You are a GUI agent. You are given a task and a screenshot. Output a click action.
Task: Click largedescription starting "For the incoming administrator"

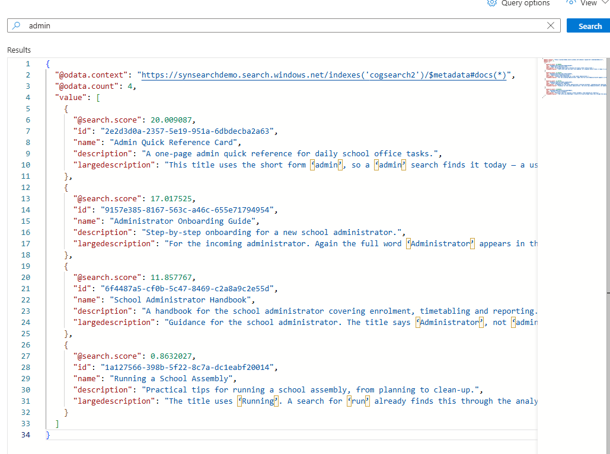(x=305, y=244)
